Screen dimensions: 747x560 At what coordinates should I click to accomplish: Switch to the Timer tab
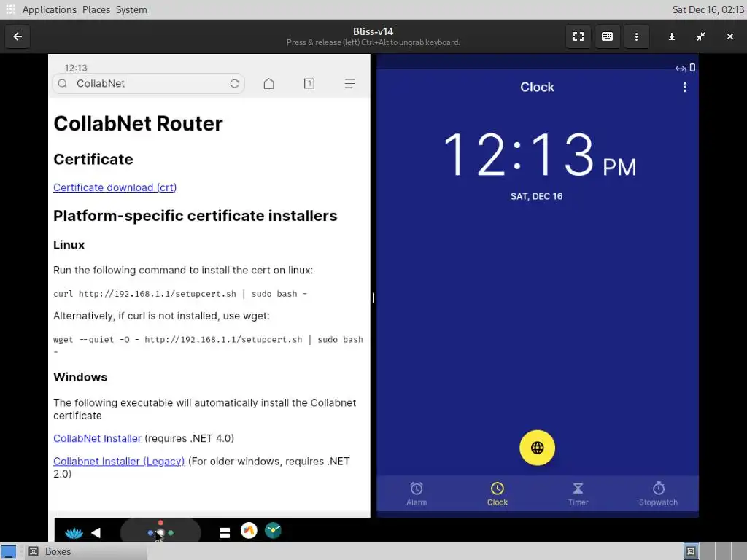[578, 494]
